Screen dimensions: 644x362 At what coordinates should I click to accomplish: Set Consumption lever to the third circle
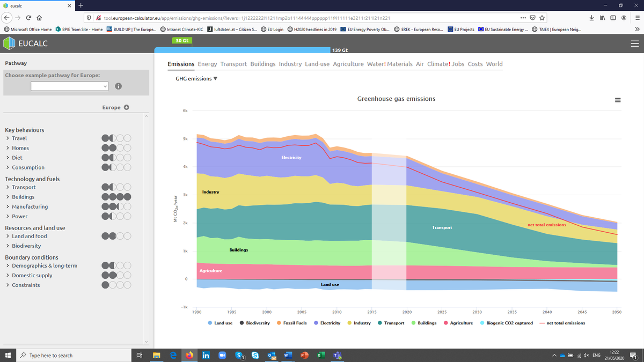click(120, 167)
